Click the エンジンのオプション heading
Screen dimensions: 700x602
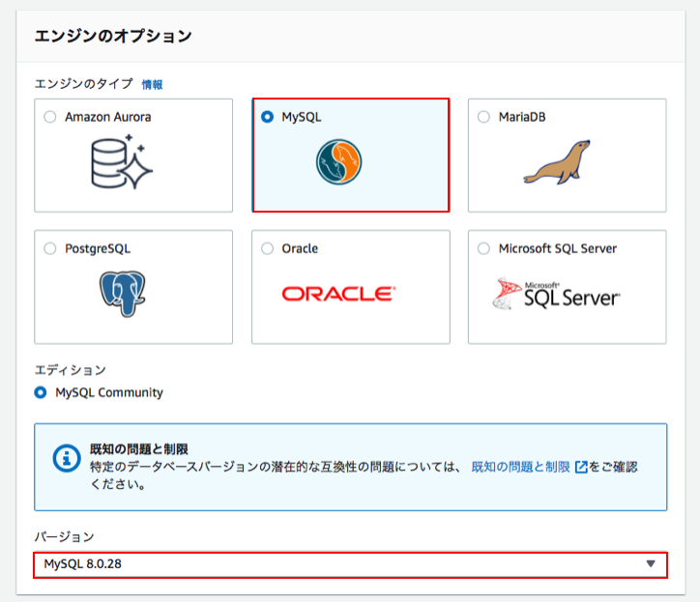[113, 36]
